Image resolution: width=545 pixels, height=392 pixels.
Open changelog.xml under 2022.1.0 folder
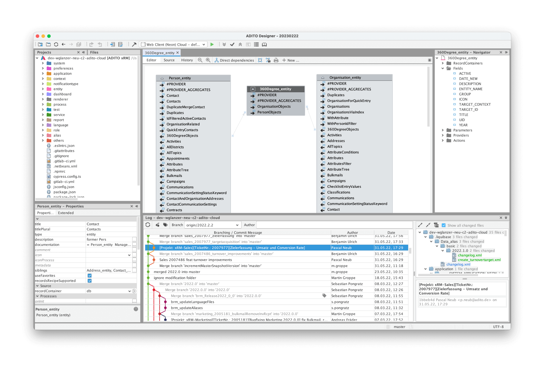coord(470,255)
